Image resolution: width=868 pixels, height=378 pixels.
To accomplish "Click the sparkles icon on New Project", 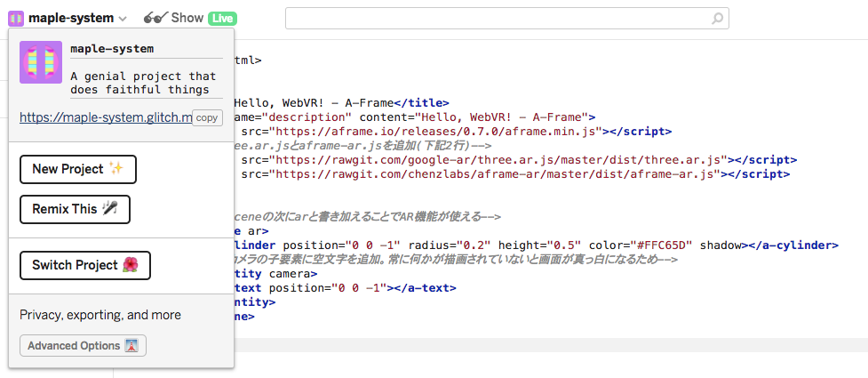I will tap(116, 168).
